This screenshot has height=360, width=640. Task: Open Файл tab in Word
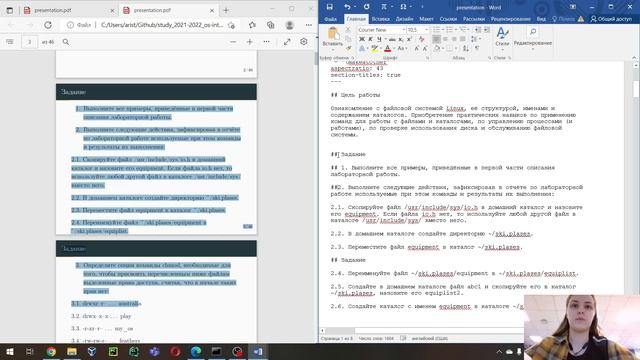(330, 19)
